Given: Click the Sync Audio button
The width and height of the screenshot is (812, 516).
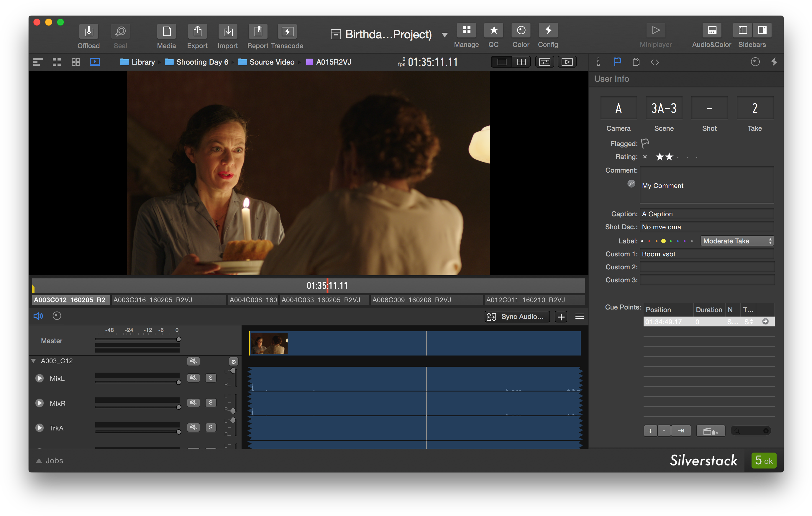Looking at the screenshot, I should click(517, 316).
